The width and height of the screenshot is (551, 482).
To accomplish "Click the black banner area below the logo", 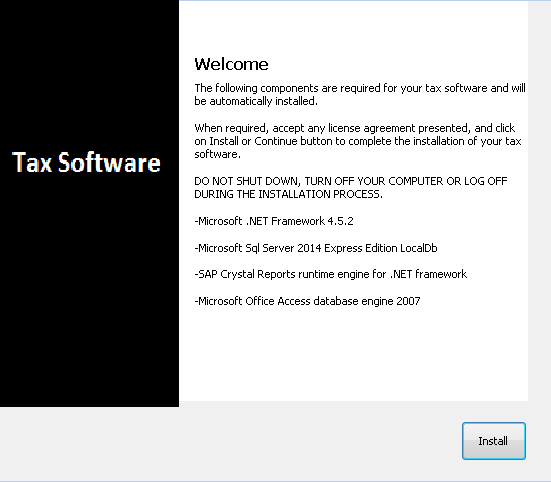I will [89, 292].
